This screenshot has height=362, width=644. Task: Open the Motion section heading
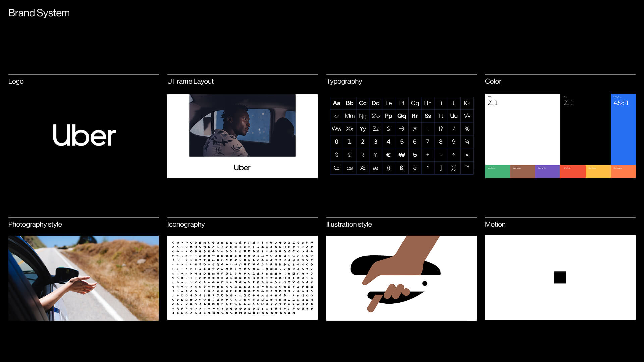(x=495, y=224)
